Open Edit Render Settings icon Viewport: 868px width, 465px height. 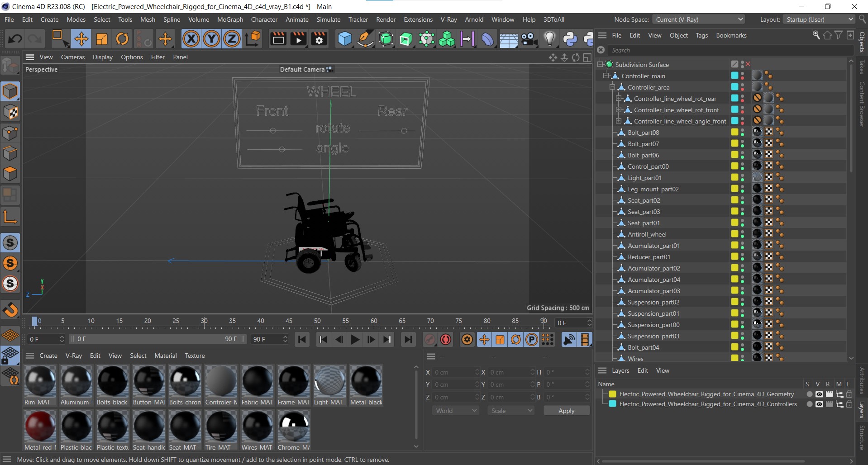point(319,39)
